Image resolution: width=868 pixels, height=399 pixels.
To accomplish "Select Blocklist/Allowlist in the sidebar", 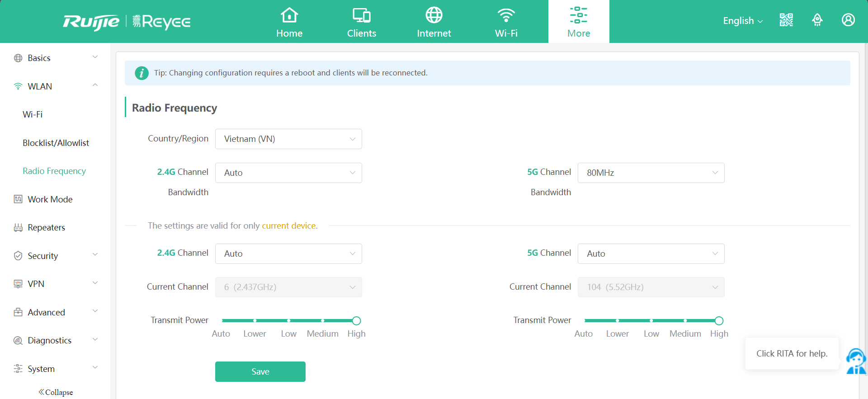I will [x=56, y=143].
